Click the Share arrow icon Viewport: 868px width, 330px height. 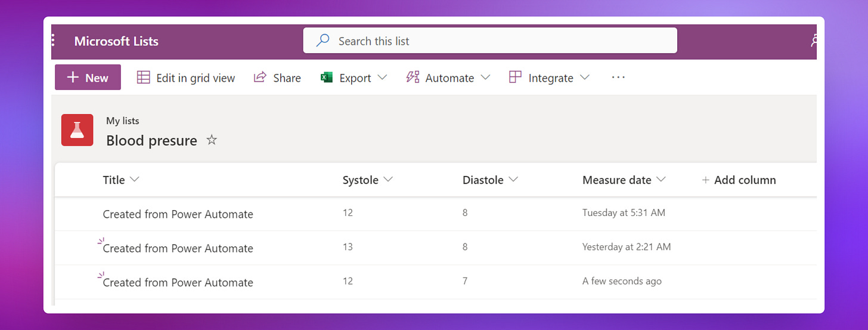point(260,78)
